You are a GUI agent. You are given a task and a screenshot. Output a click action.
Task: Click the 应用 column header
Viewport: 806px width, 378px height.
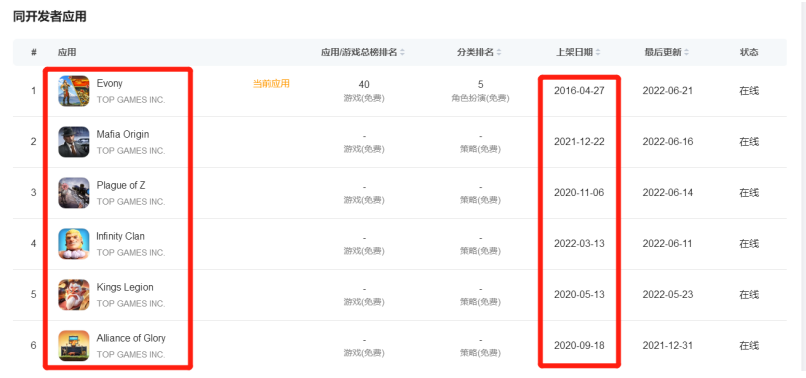(x=67, y=52)
